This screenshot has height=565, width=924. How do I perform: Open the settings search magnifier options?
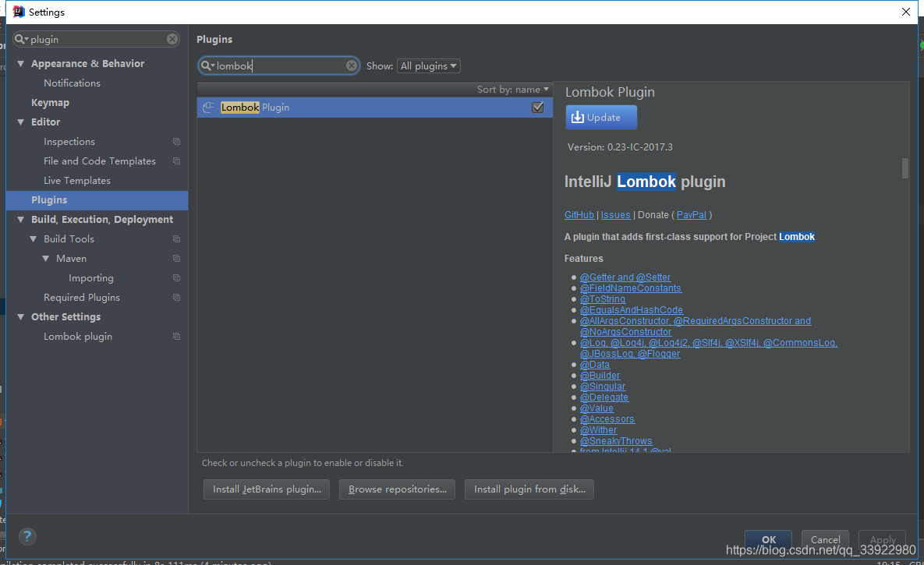coord(22,39)
